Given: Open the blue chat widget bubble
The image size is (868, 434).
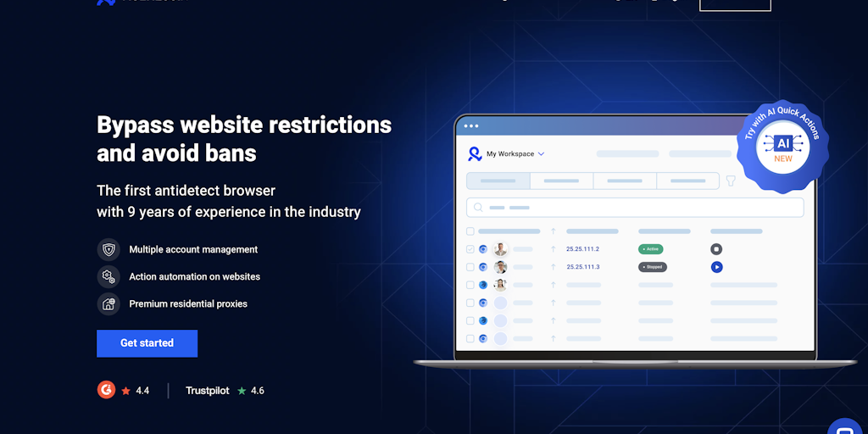Looking at the screenshot, I should pyautogui.click(x=845, y=428).
